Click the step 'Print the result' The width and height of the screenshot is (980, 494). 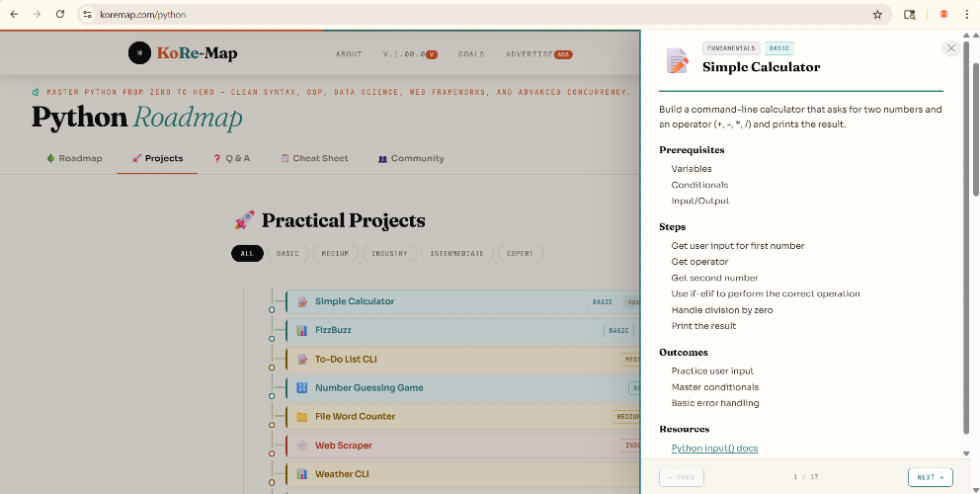click(703, 326)
